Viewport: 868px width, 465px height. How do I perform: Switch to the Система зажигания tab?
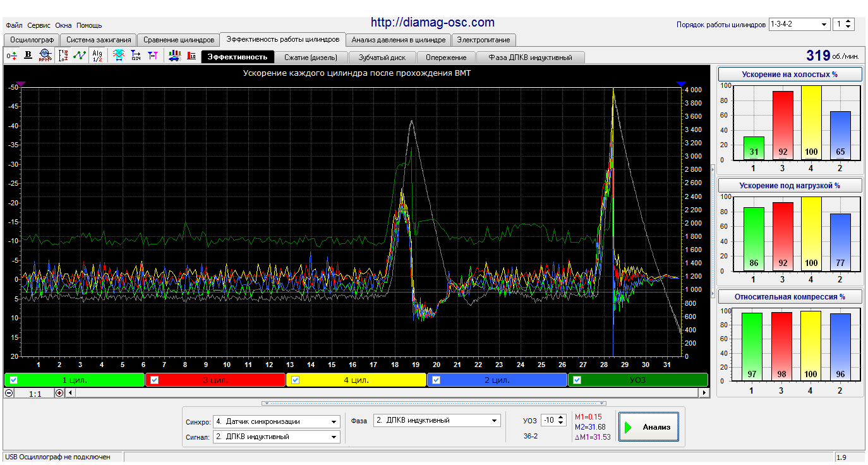click(99, 40)
